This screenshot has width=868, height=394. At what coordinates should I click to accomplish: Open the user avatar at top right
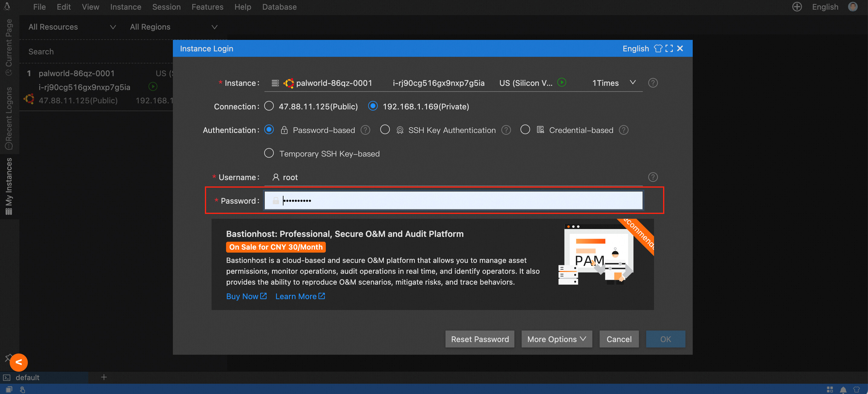point(853,7)
